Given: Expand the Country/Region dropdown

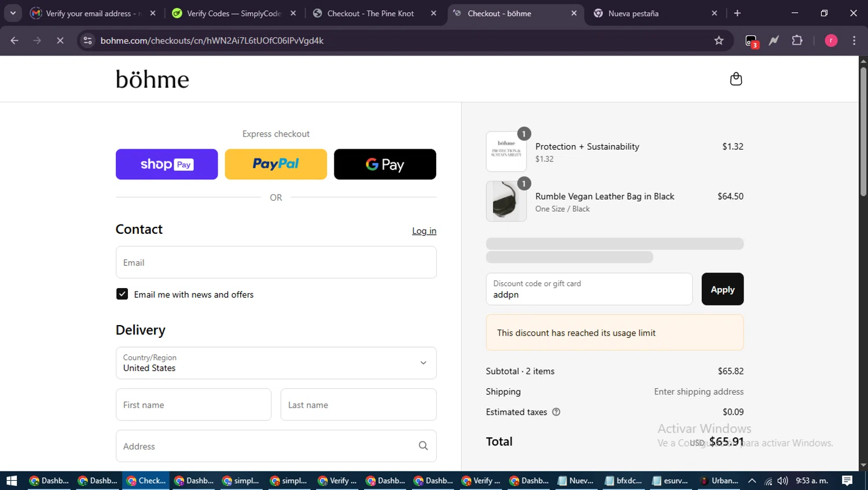Looking at the screenshot, I should (x=276, y=363).
